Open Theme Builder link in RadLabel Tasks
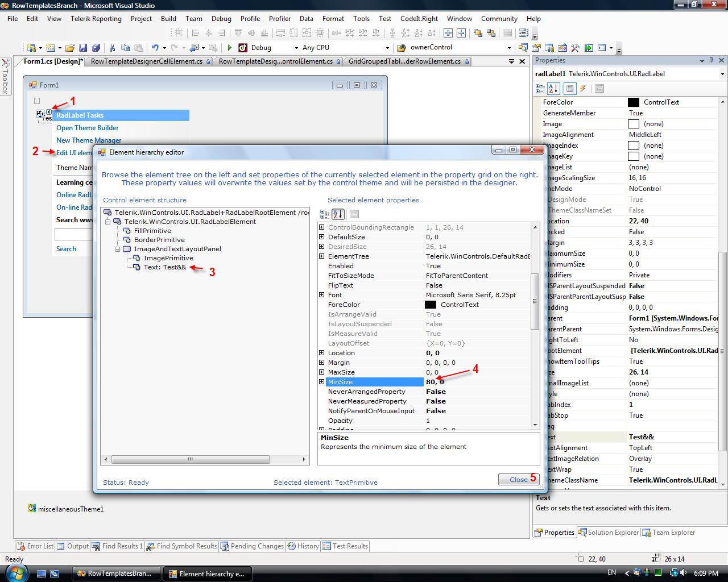The image size is (728, 582). pos(87,128)
